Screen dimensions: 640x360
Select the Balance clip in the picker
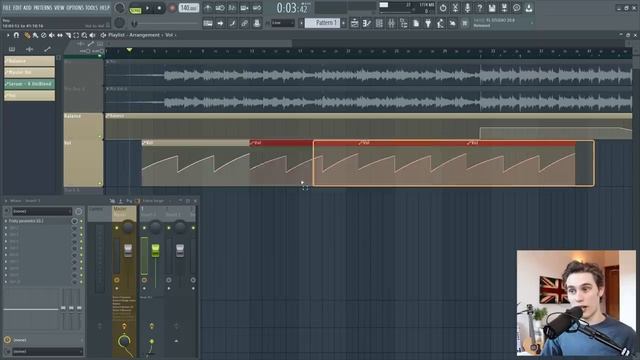pyautogui.click(x=29, y=61)
